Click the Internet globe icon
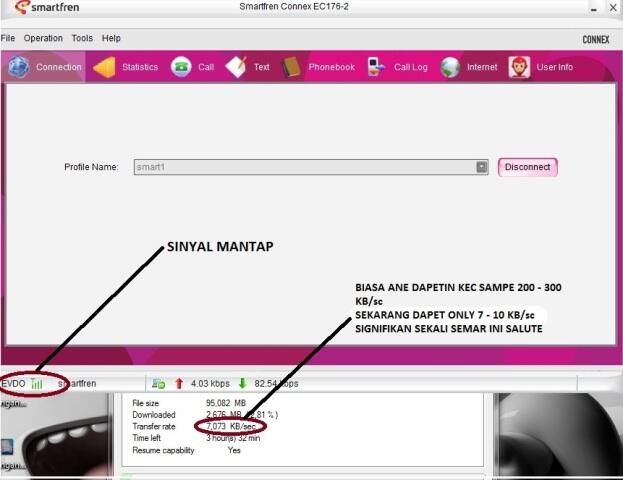623x480 pixels. pos(450,67)
